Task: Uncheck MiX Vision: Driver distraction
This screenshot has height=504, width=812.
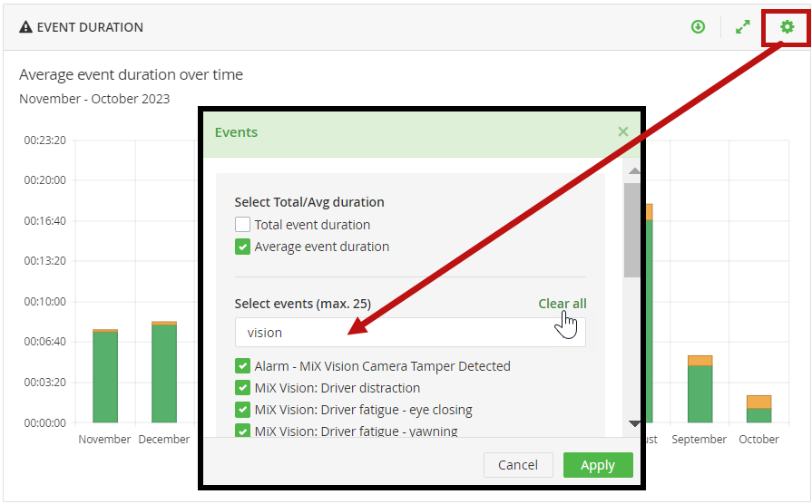Action: pos(242,388)
